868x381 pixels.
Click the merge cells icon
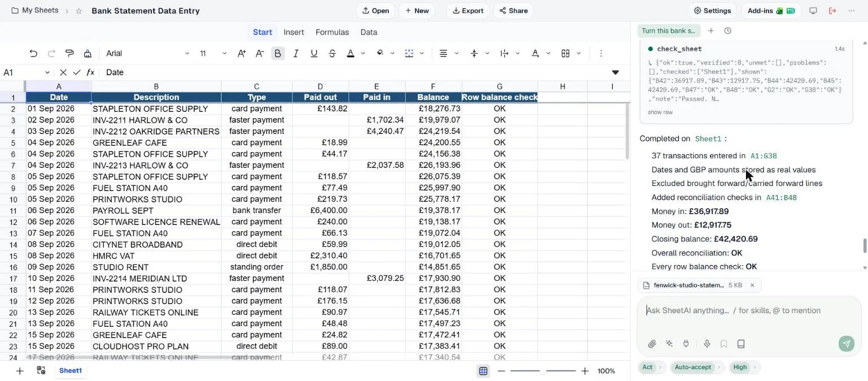pyautogui.click(x=566, y=53)
